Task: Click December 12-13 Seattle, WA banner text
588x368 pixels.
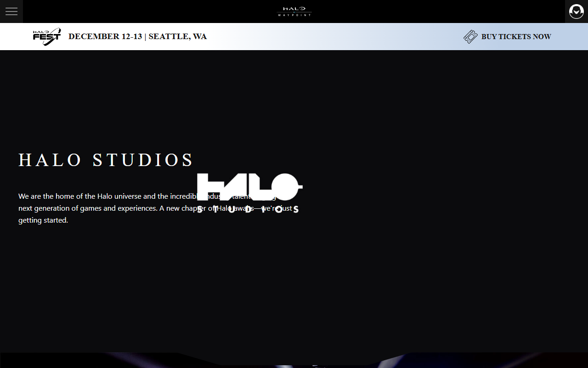Action: tap(137, 37)
